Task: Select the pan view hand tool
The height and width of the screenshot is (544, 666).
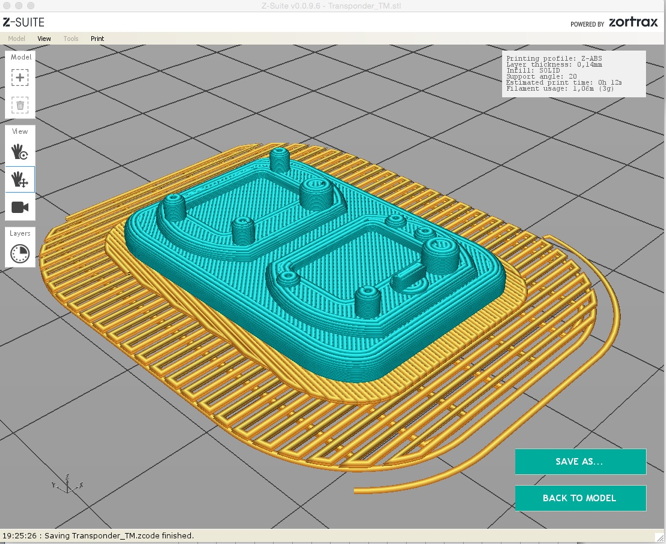Action: click(20, 179)
